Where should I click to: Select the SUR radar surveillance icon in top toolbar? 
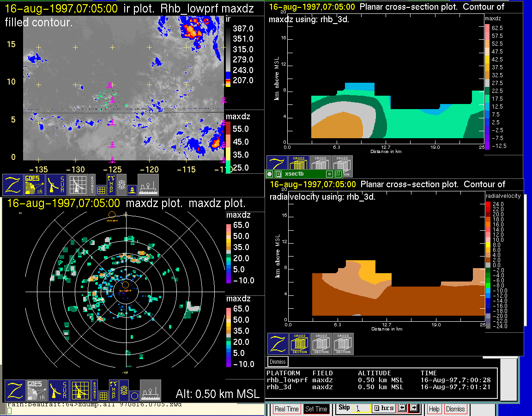click(x=57, y=184)
